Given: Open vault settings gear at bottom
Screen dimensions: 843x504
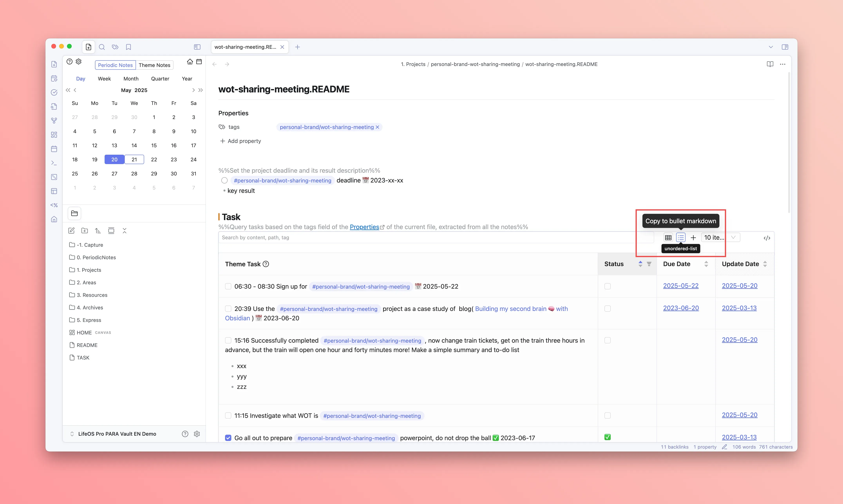Looking at the screenshot, I should pos(197,434).
